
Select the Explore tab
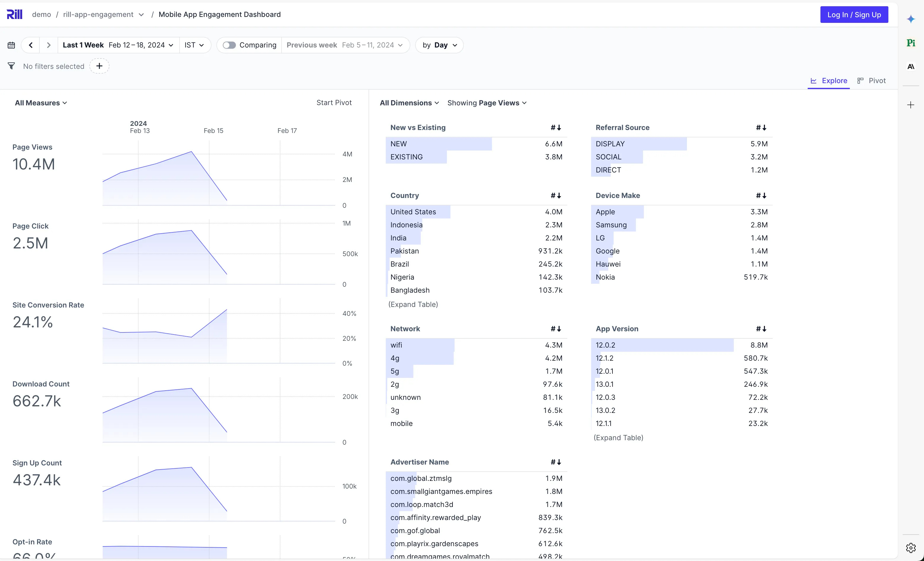point(829,81)
